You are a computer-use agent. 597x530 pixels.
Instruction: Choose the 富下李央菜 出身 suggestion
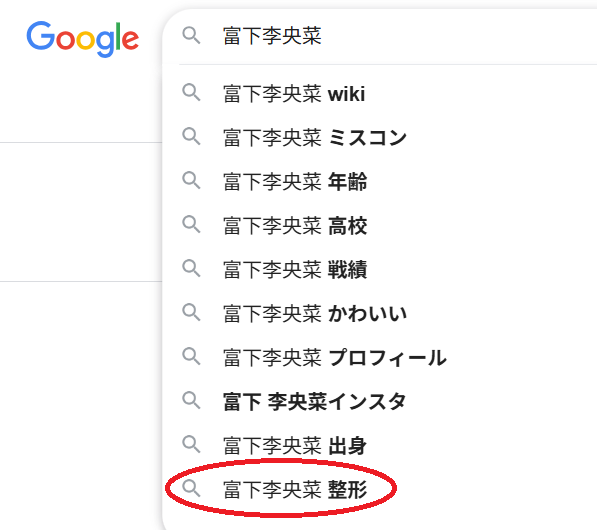[x=381, y=445]
